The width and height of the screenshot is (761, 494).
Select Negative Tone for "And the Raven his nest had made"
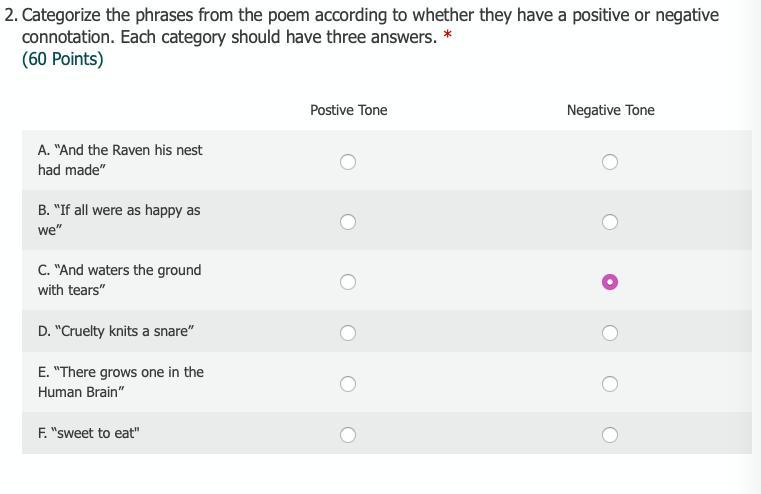tap(610, 162)
